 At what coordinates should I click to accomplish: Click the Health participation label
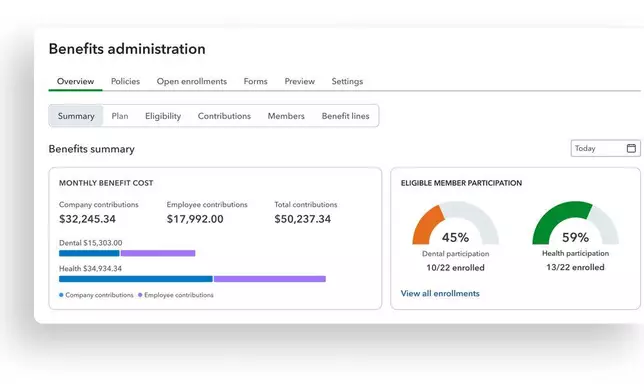click(x=575, y=254)
